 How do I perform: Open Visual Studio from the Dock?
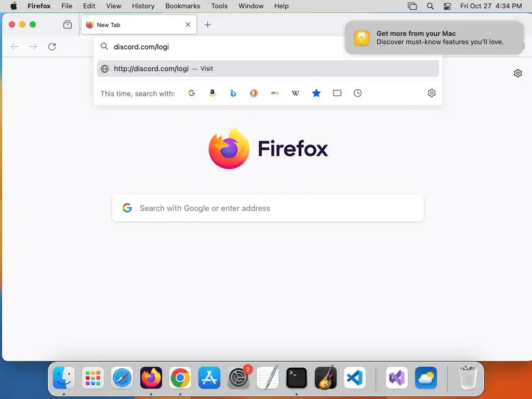pos(397,378)
